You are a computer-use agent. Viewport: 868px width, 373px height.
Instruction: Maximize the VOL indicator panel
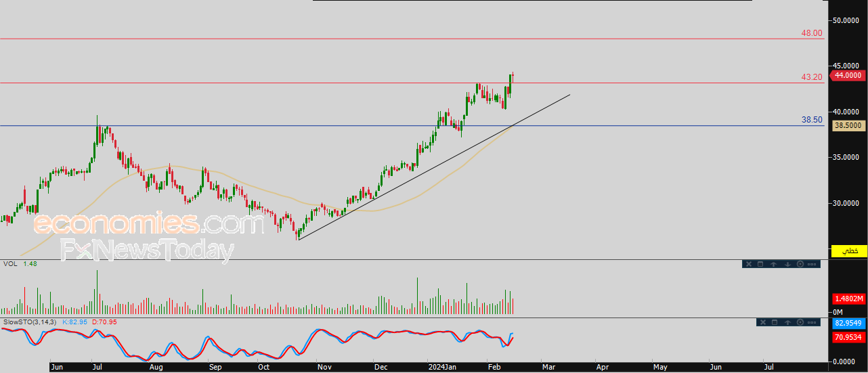coord(760,264)
